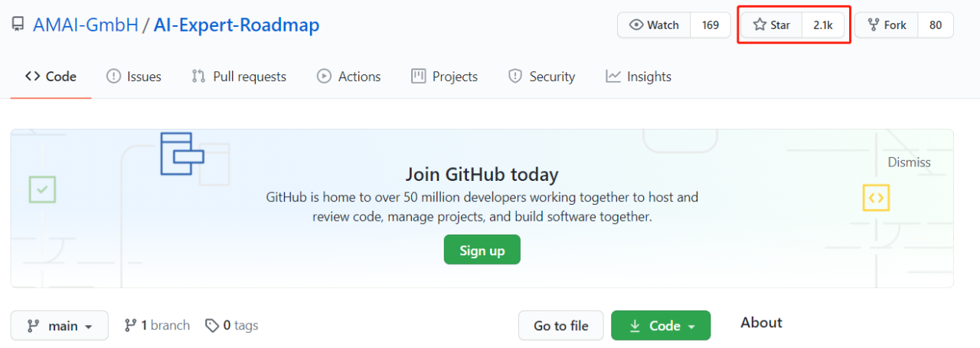View the 1 branch link
The image size is (980, 348).
pyautogui.click(x=157, y=326)
